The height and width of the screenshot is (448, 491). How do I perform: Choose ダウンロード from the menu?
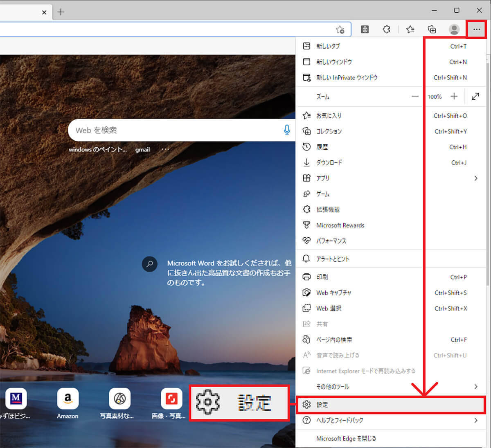point(329,162)
